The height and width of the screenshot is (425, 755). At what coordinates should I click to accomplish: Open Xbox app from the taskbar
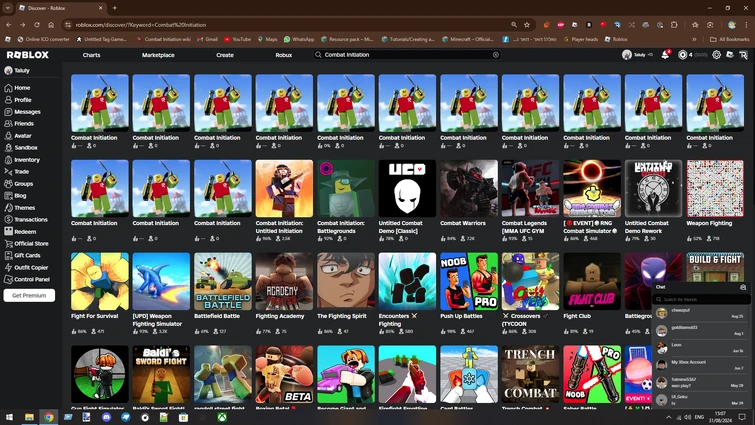pyautogui.click(x=222, y=417)
